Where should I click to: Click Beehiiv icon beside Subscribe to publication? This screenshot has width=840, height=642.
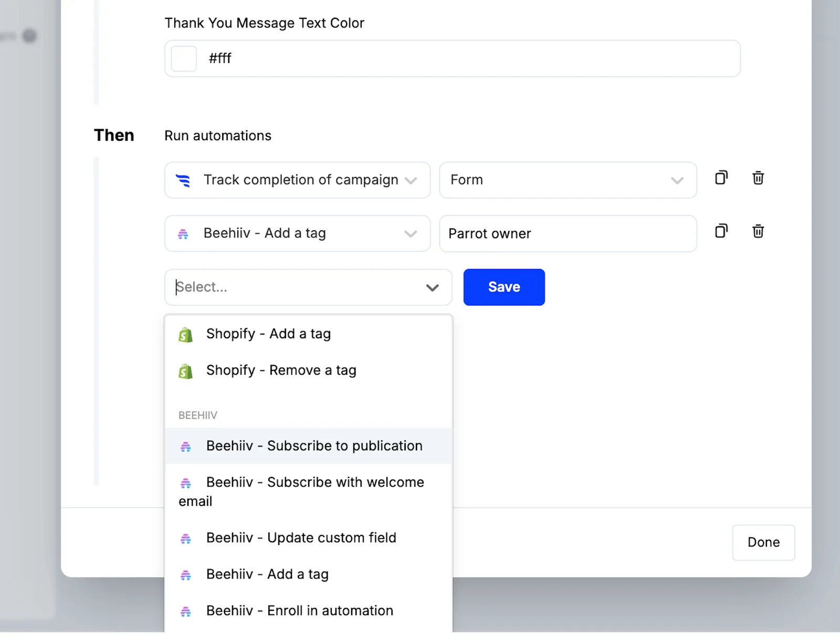pyautogui.click(x=186, y=447)
